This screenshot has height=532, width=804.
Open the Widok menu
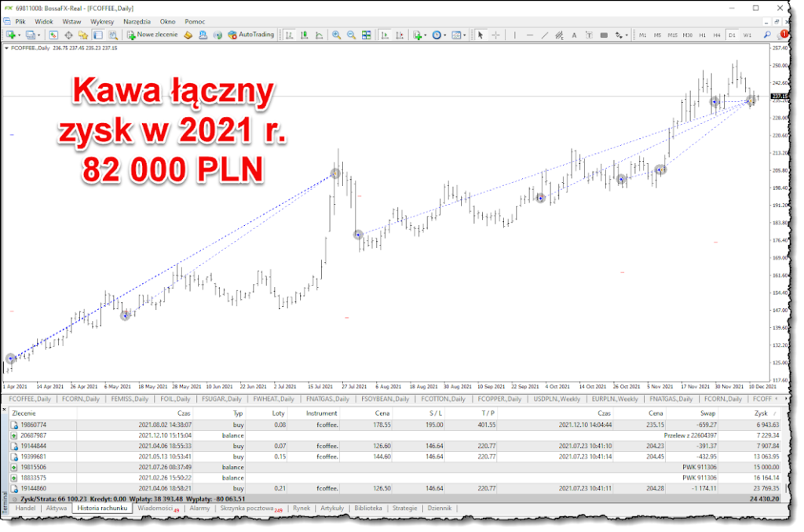44,21
